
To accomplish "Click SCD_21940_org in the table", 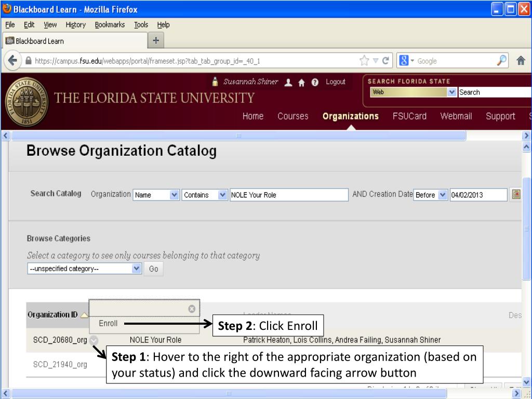I will tap(60, 364).
